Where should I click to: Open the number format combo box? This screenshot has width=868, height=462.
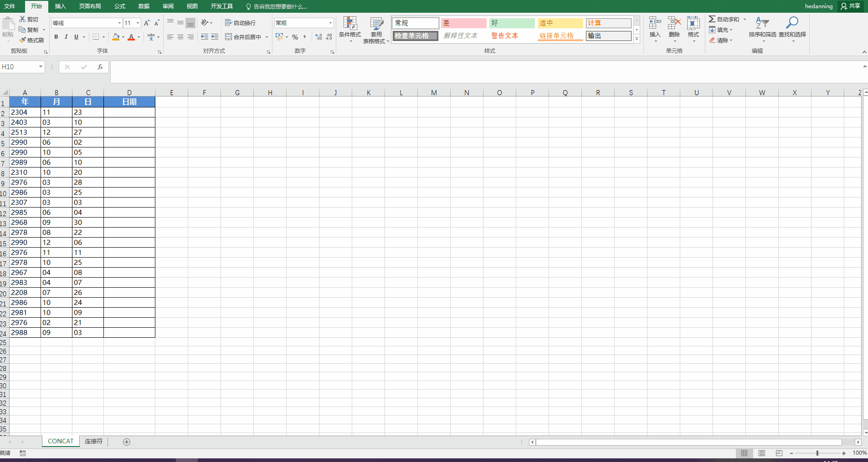click(304, 23)
